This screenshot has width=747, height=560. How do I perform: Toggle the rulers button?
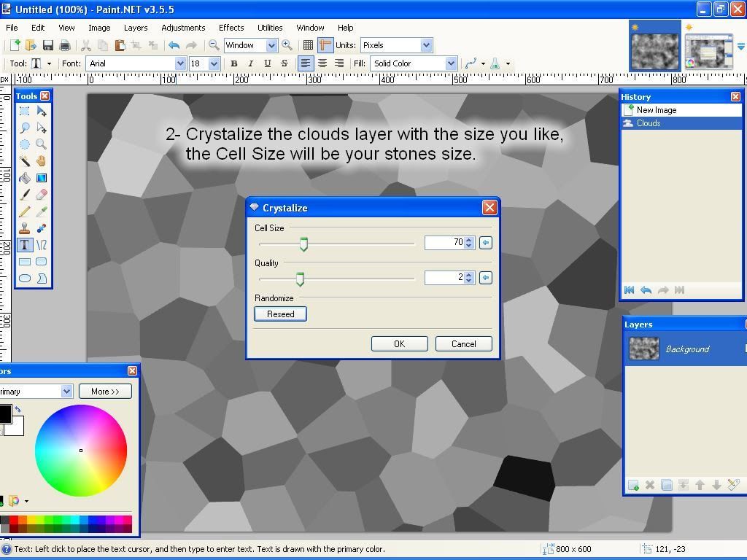coord(325,45)
